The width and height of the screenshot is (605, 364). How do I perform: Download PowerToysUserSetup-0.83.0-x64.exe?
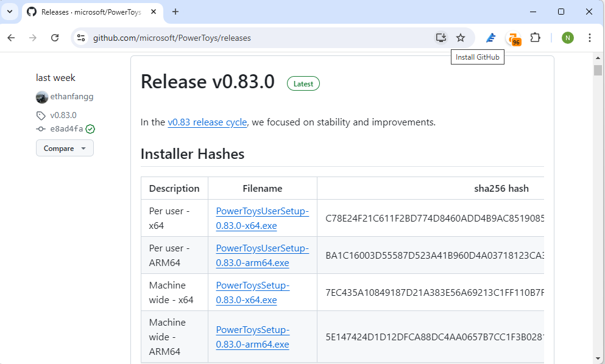(x=263, y=219)
